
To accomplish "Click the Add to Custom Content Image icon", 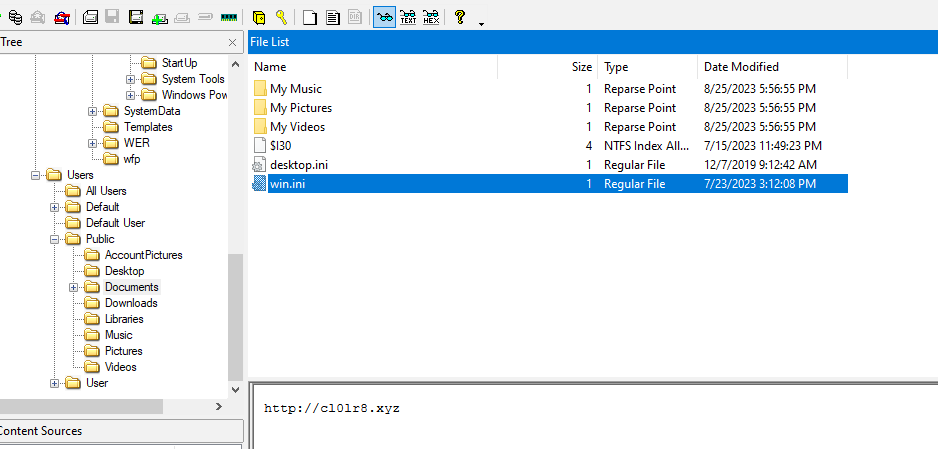I will (x=159, y=17).
